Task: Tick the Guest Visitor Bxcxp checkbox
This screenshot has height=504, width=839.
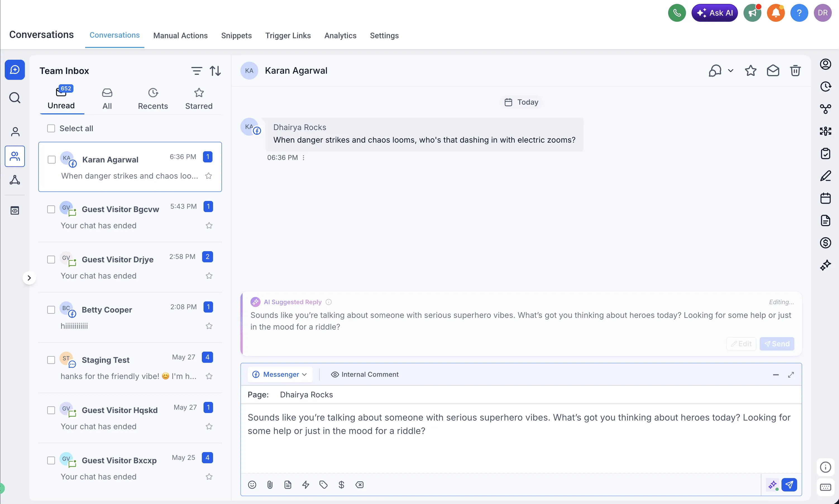Action: [x=51, y=460]
